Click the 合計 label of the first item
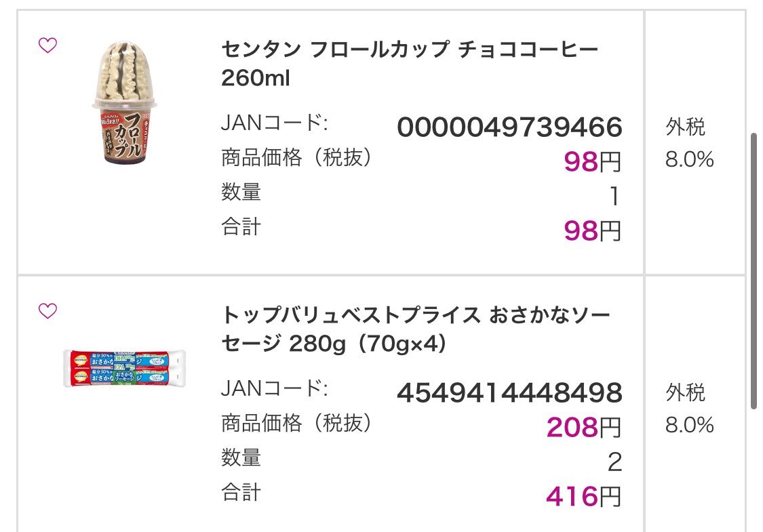The height and width of the screenshot is (532, 763). point(241,226)
